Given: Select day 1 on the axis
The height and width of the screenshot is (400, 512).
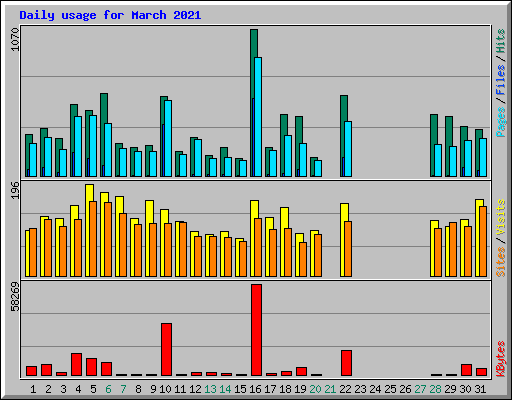Looking at the screenshot, I should click(33, 389).
